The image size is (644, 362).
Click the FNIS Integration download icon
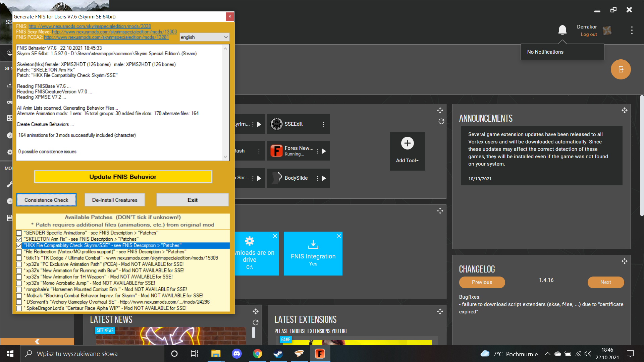pyautogui.click(x=313, y=244)
